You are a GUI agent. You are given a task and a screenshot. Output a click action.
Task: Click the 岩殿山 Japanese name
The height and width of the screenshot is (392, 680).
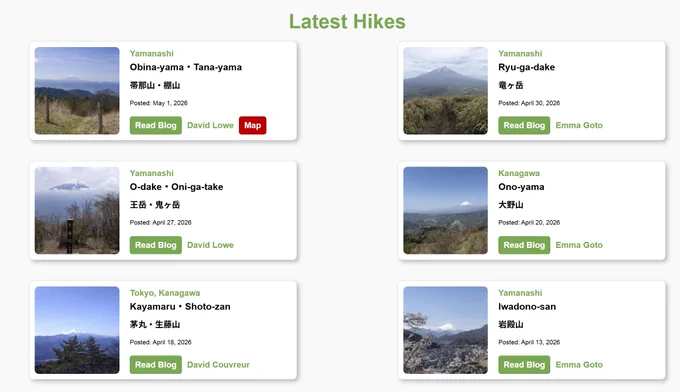coord(511,324)
